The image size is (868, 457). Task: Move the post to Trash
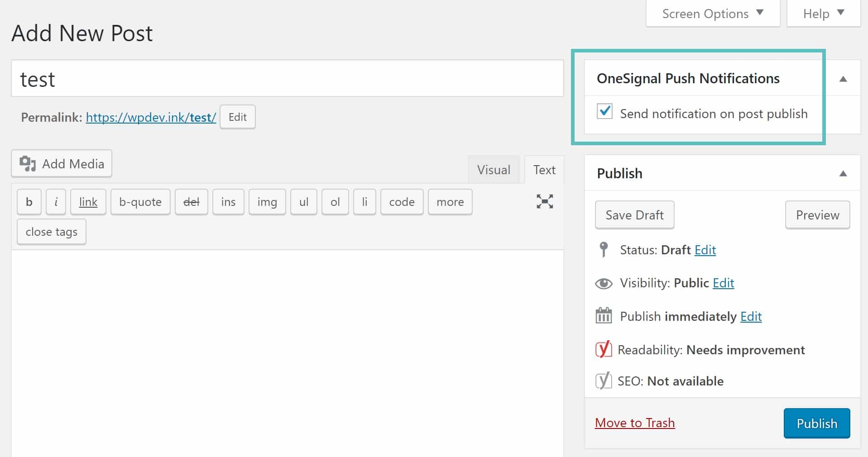coord(634,423)
